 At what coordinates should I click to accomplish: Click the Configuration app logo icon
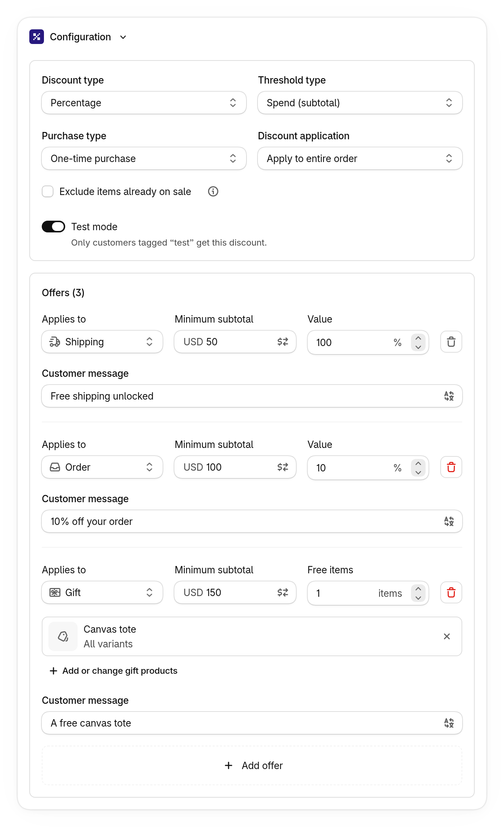37,37
